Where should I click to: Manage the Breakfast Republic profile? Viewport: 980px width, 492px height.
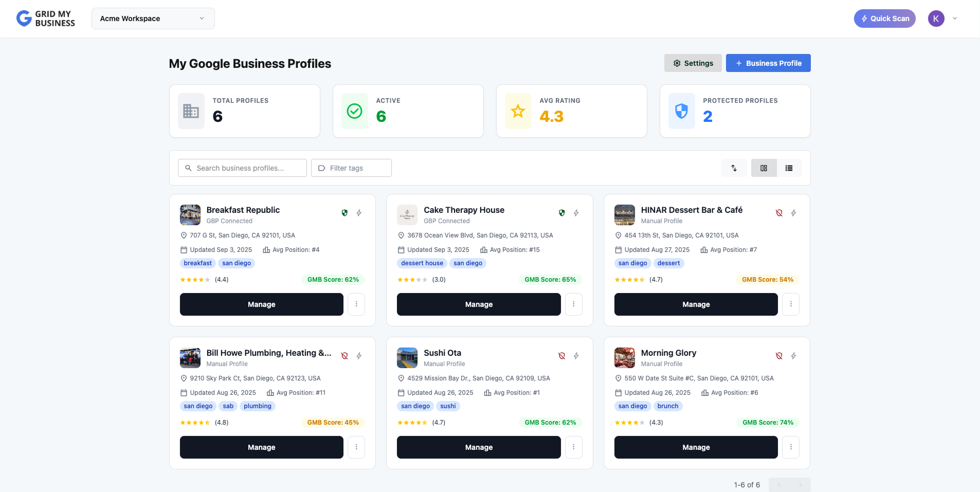[x=261, y=304]
